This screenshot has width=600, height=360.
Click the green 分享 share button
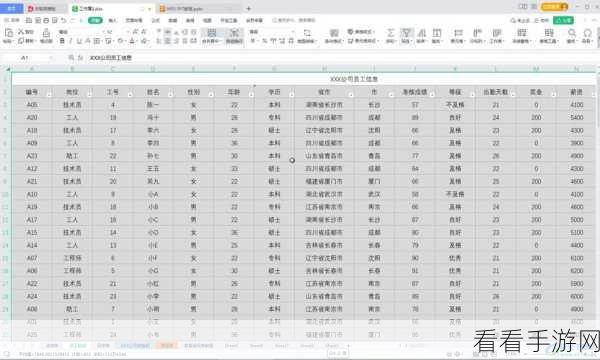(x=564, y=20)
